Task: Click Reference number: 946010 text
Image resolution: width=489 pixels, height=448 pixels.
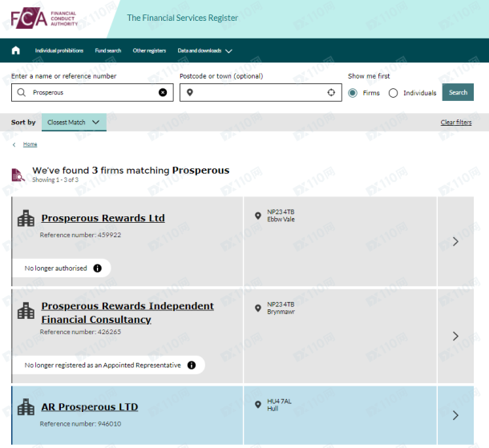Action: (x=80, y=424)
